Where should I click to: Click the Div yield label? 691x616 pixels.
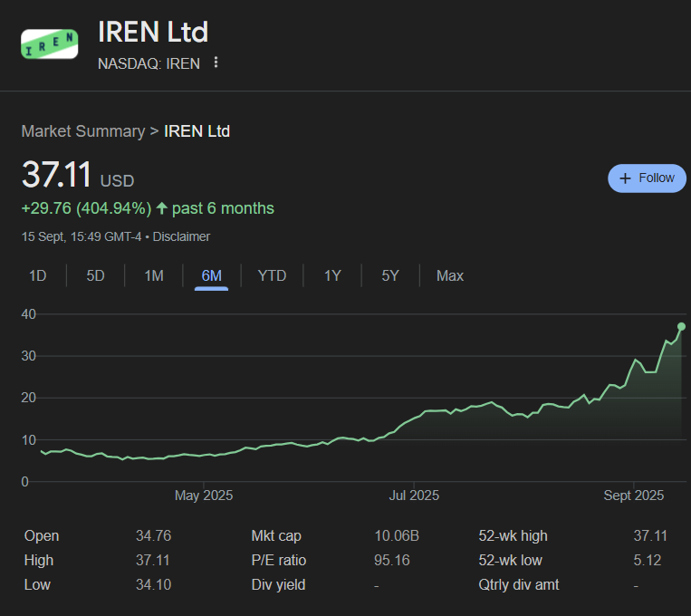[278, 584]
